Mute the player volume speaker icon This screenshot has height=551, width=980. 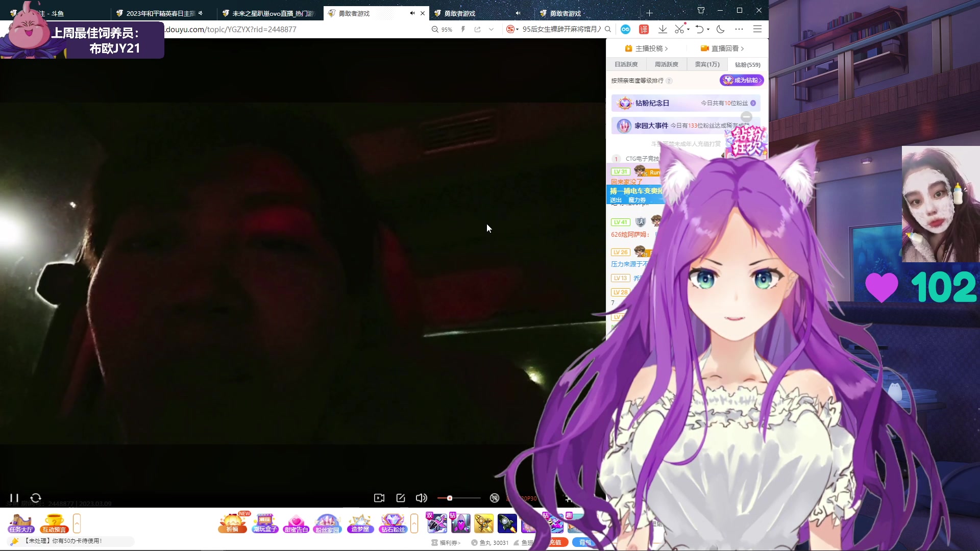coord(422,498)
